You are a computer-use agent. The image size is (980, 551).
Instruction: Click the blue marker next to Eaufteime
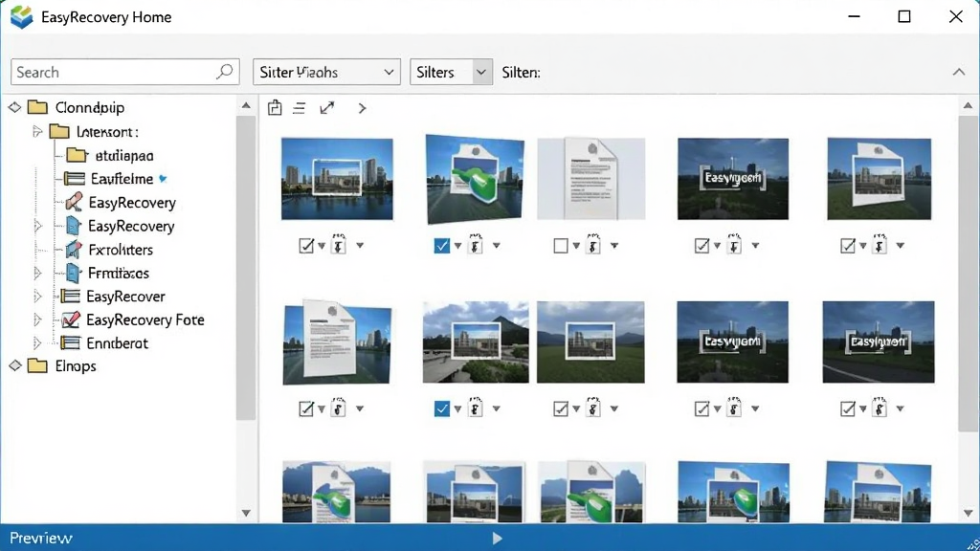point(163,179)
